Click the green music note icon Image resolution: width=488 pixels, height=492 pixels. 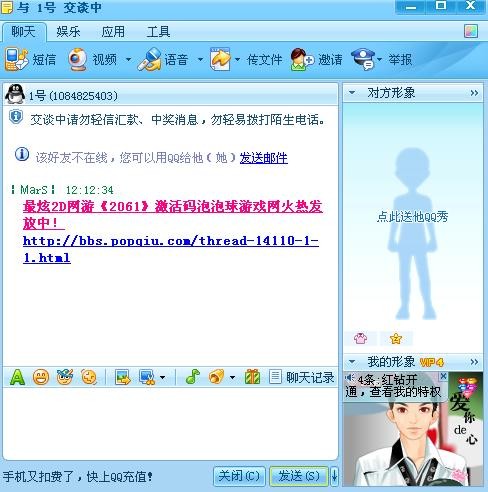pyautogui.click(x=193, y=377)
